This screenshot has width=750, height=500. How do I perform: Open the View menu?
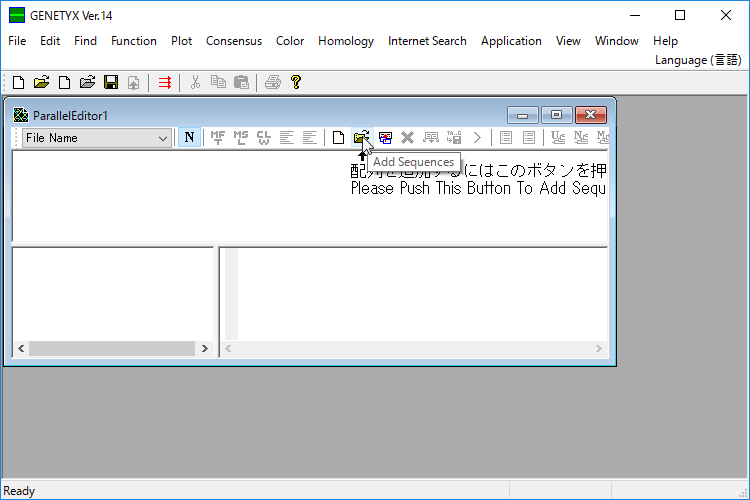click(568, 41)
